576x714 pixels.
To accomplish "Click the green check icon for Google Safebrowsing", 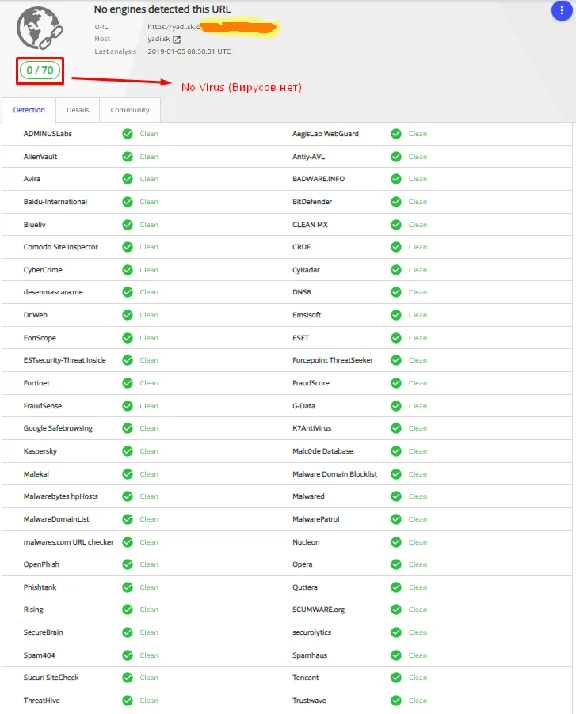I will pos(127,428).
